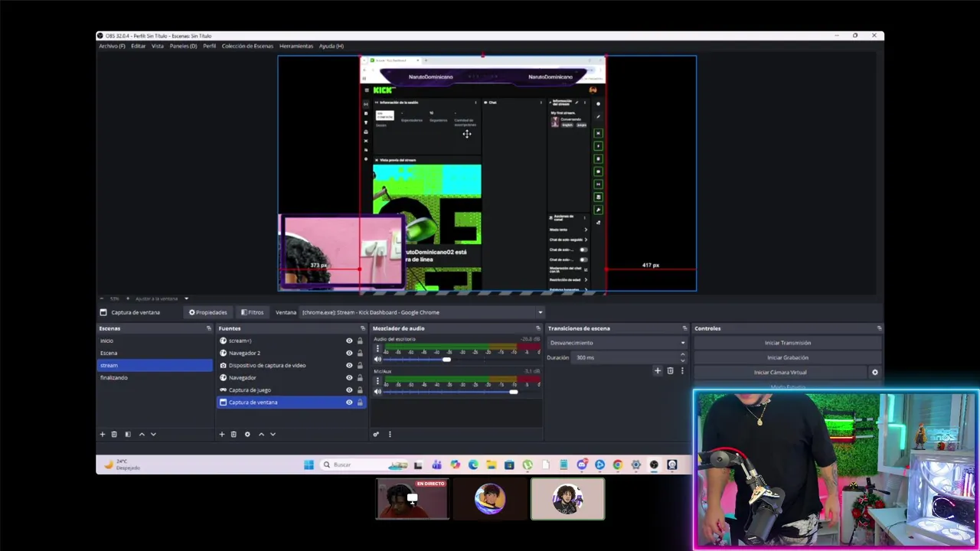Adjust Mic/Aux volume slider
Viewport: 980px width, 551px height.
click(x=513, y=391)
